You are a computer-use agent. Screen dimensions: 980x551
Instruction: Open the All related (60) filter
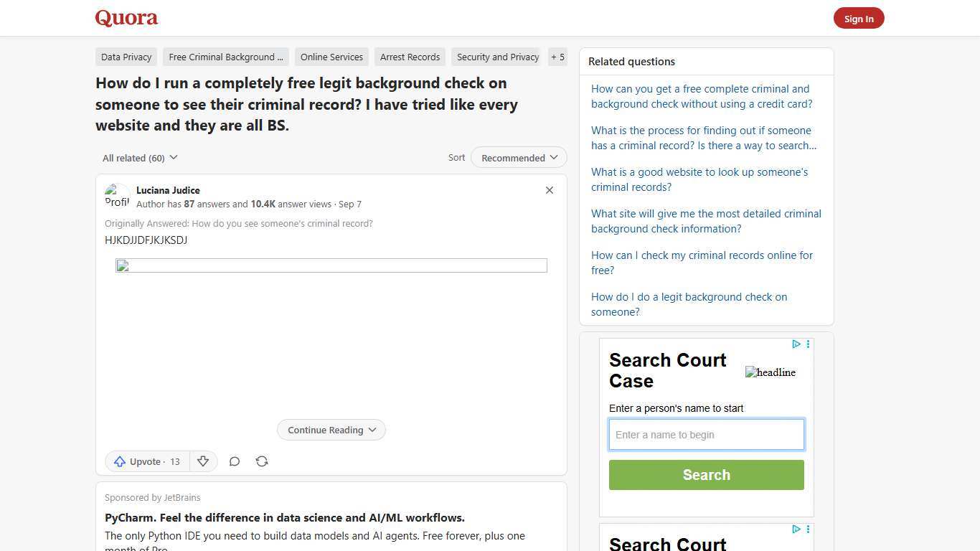pos(139,157)
